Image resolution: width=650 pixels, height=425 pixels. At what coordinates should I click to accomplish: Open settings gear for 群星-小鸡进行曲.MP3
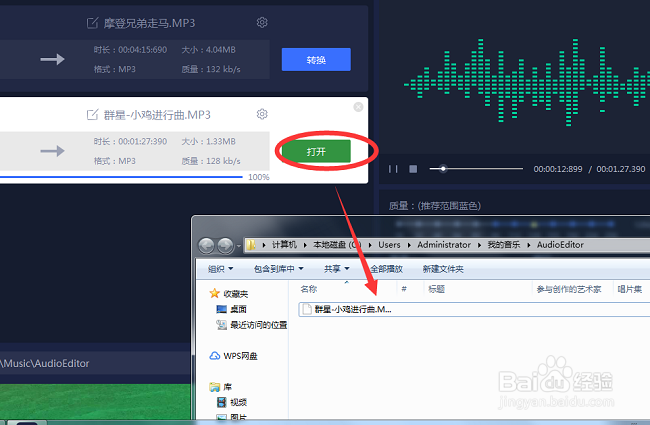[262, 114]
